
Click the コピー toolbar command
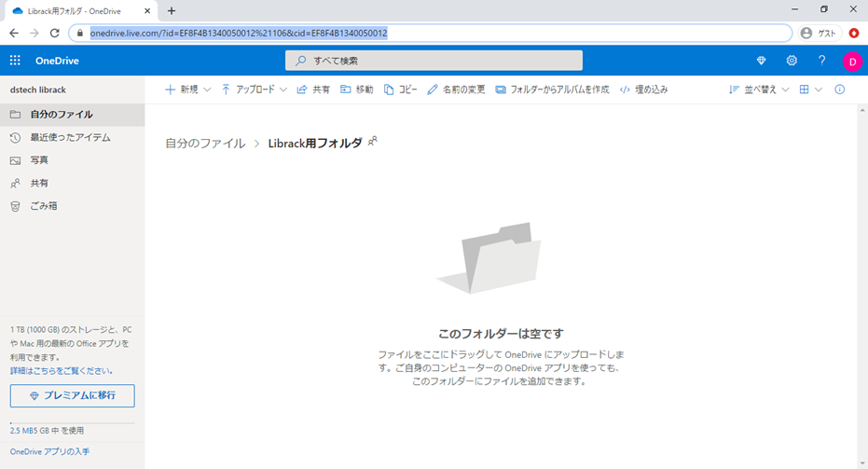coord(400,90)
